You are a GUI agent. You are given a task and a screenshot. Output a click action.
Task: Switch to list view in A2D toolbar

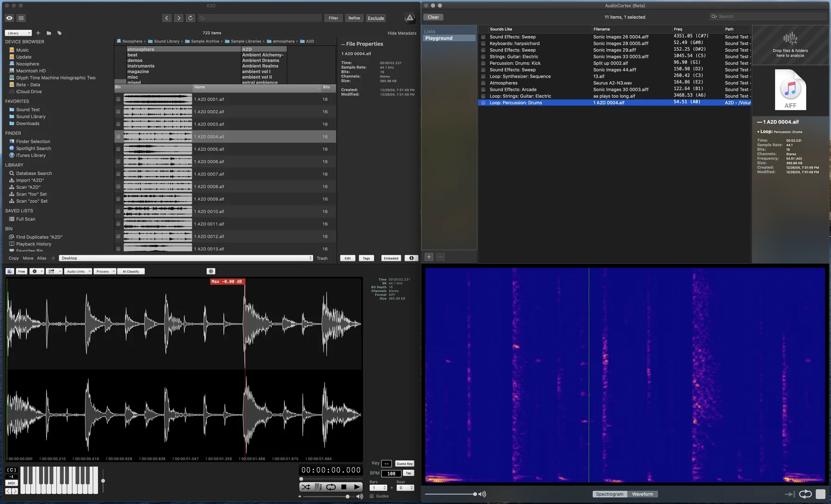[21, 18]
